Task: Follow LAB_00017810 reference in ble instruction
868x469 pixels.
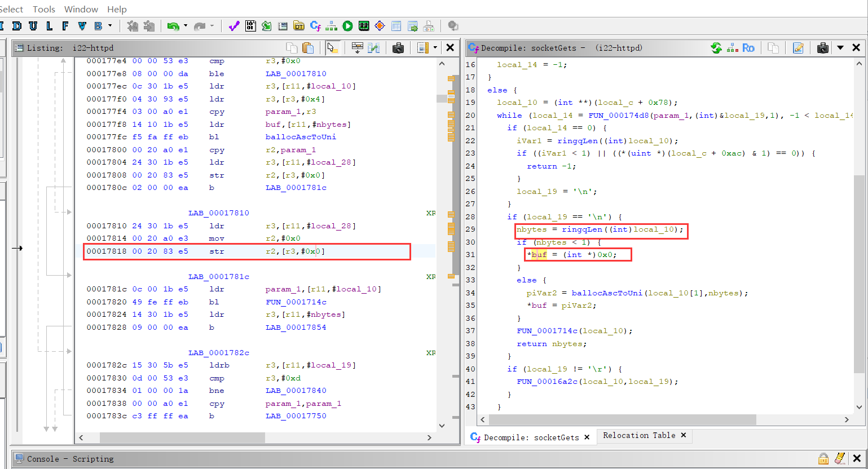Action: (296, 74)
